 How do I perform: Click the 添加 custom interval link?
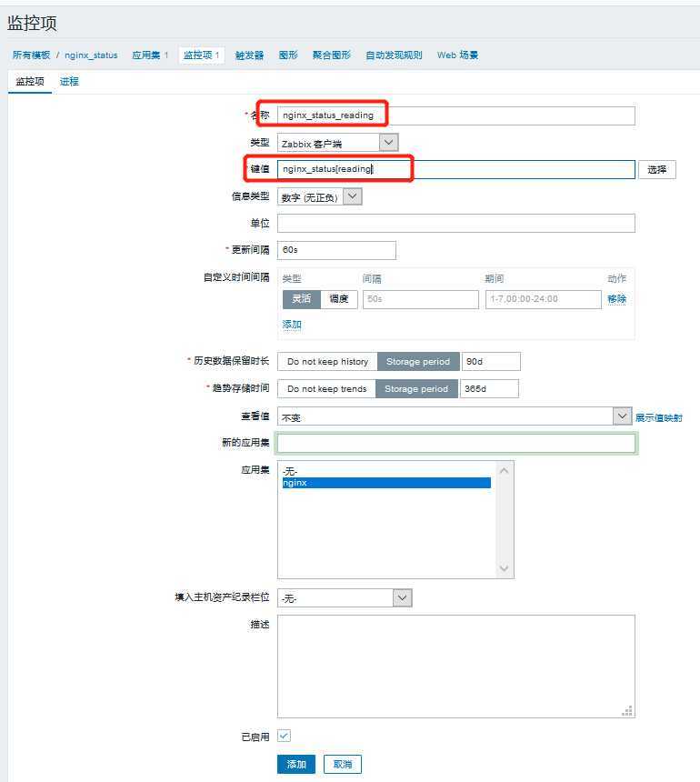(x=292, y=325)
